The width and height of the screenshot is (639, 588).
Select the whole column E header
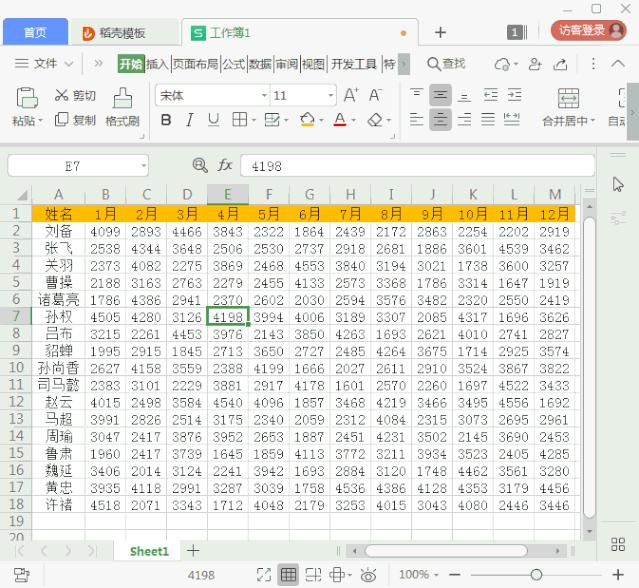(227, 194)
